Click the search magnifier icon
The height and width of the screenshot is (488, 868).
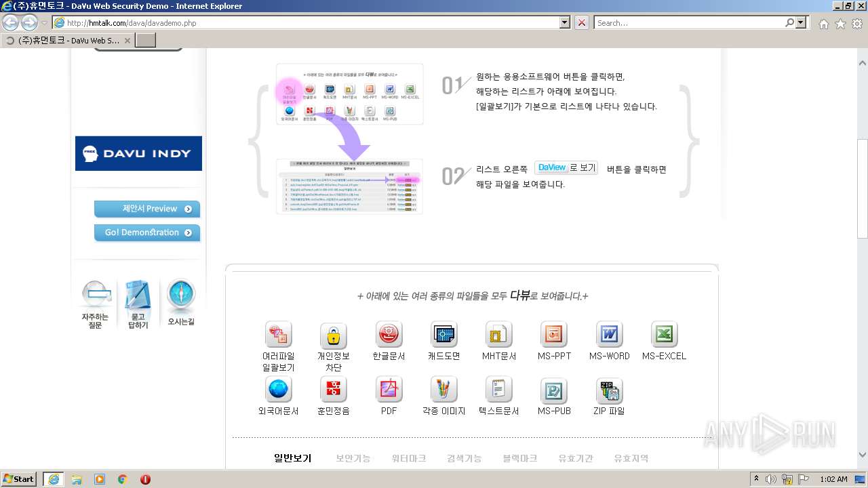tap(789, 22)
